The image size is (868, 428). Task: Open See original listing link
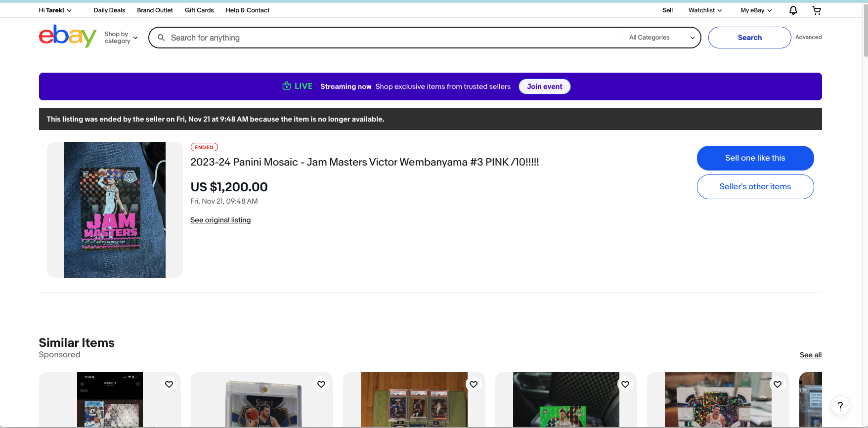point(220,220)
